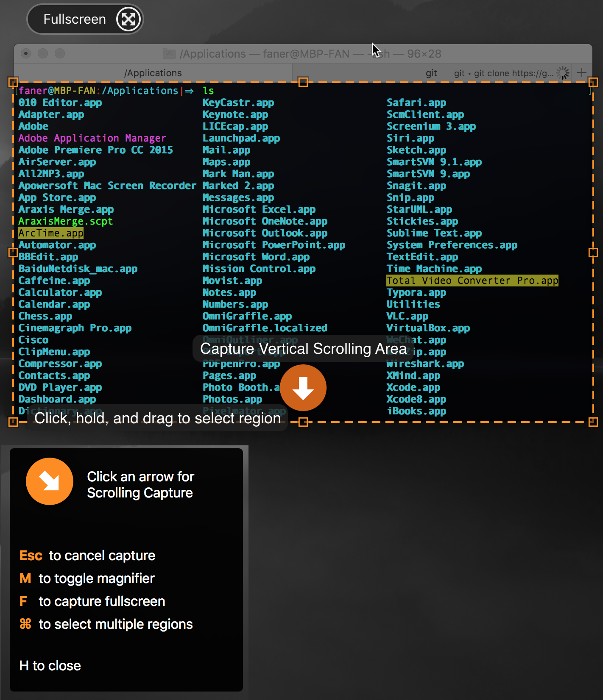Click 010 Editor.app in the listing

[60, 103]
